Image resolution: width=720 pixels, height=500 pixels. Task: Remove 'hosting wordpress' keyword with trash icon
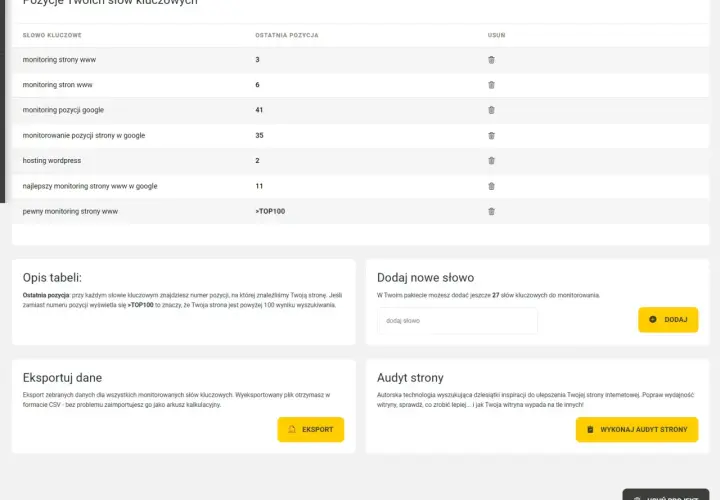(491, 161)
